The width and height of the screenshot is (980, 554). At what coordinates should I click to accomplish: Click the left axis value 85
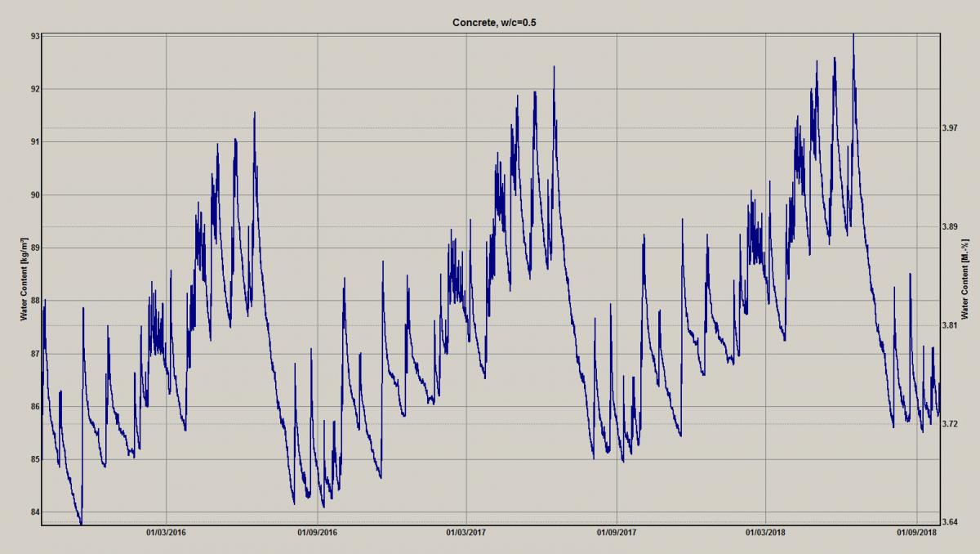pyautogui.click(x=36, y=459)
